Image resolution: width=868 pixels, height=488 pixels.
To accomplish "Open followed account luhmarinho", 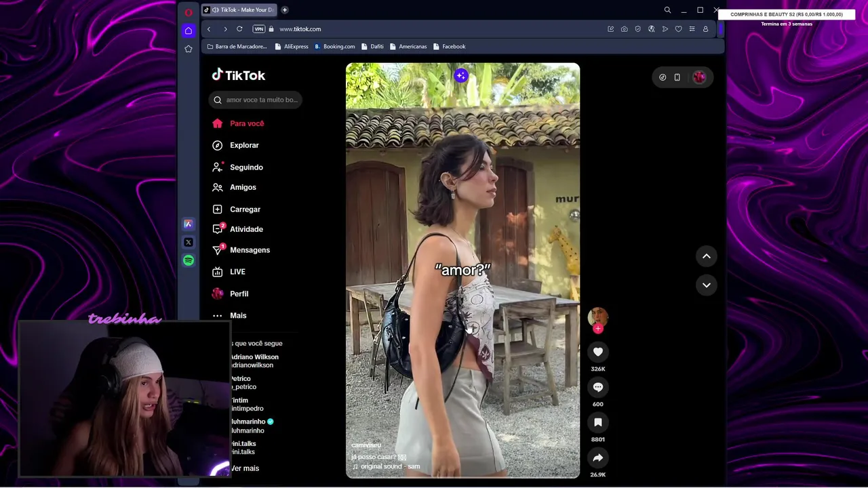I will [x=251, y=426].
